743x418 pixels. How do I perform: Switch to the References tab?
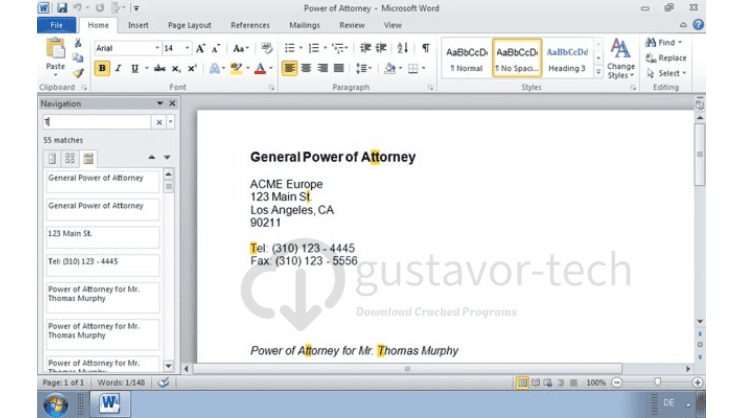[250, 25]
